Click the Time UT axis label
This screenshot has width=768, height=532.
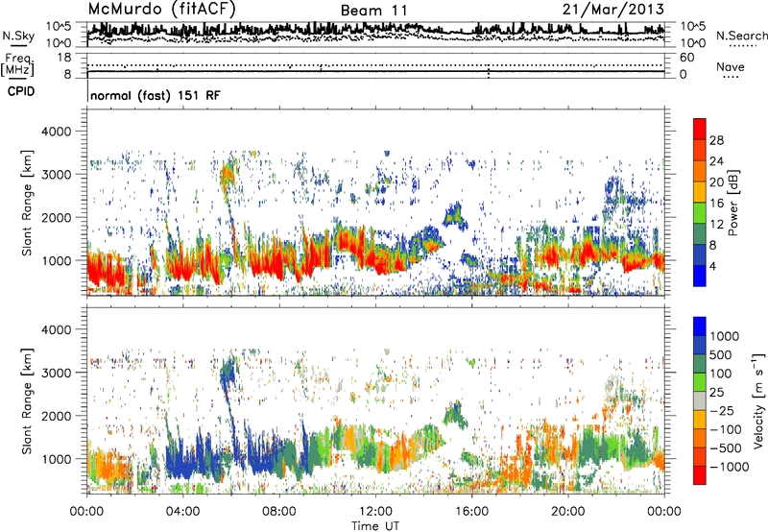point(375,525)
